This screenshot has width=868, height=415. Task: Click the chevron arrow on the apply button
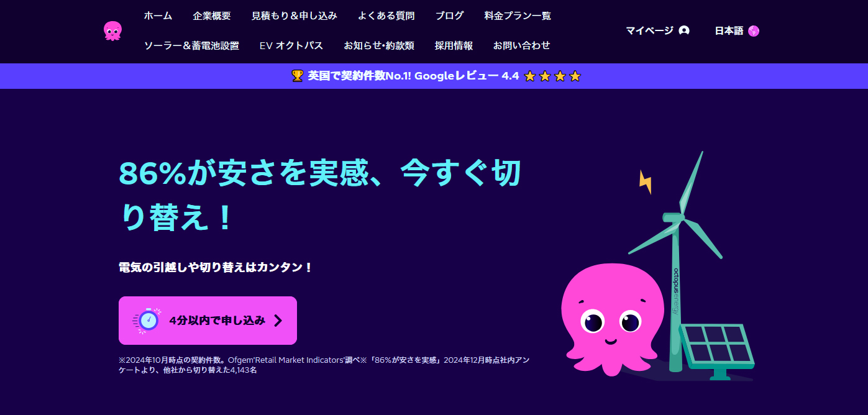tap(278, 321)
